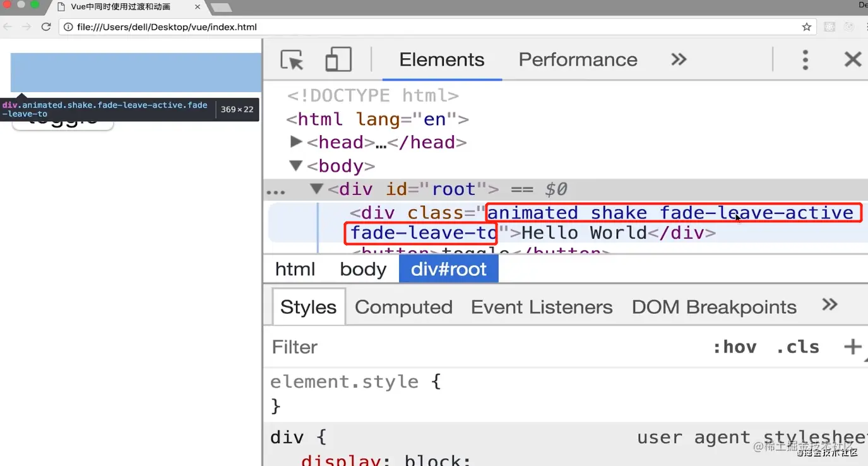Toggle the device toolbar icon
The height and width of the screenshot is (466, 868).
(338, 60)
